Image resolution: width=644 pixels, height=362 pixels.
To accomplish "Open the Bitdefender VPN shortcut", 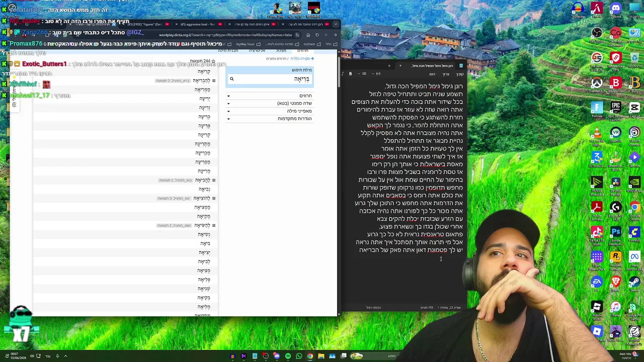I will 616,60.
